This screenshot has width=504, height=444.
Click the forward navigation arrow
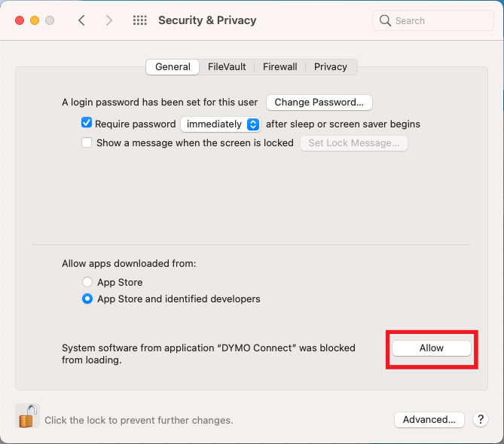click(109, 20)
